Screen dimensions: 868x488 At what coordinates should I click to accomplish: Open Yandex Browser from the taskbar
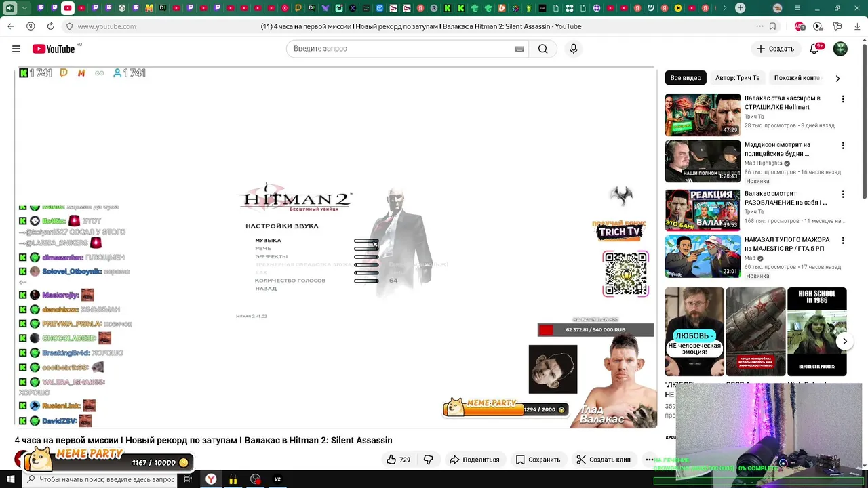[x=211, y=479]
